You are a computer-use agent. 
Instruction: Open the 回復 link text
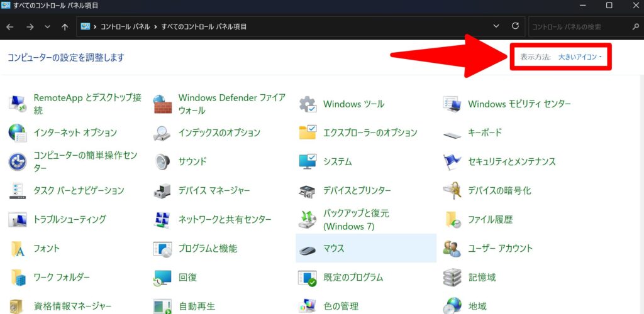pos(187,278)
